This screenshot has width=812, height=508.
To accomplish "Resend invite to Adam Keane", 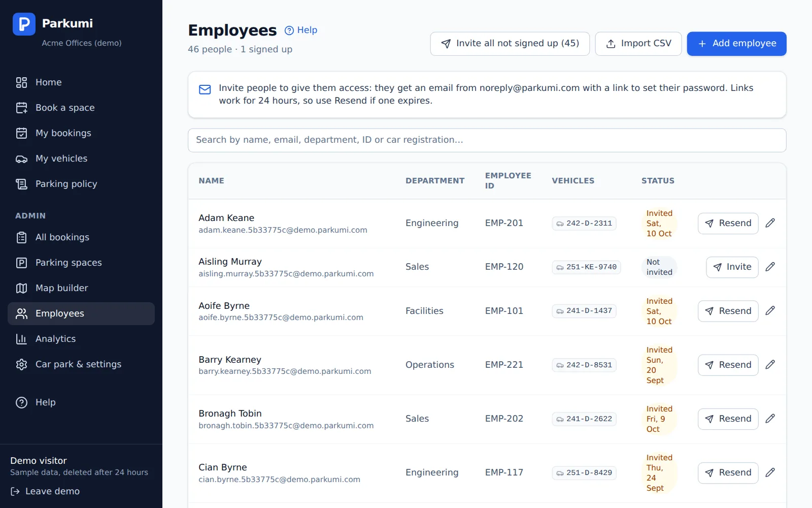I will [x=728, y=224].
